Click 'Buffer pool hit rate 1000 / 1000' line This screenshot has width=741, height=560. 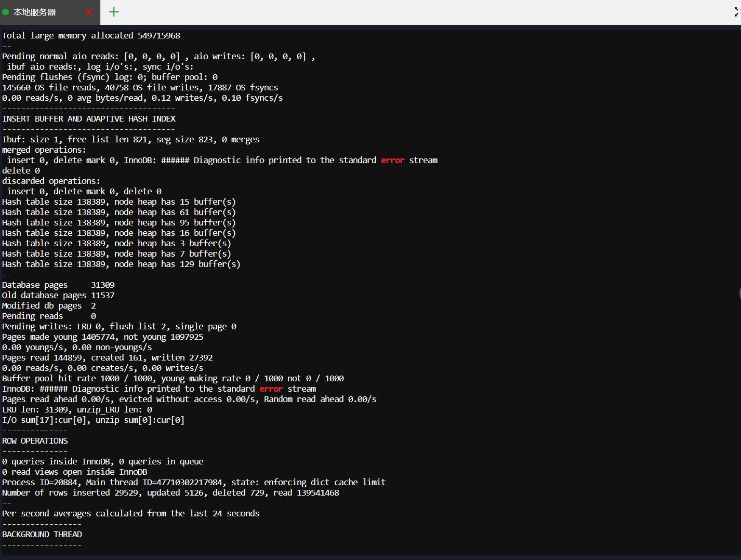(x=173, y=378)
